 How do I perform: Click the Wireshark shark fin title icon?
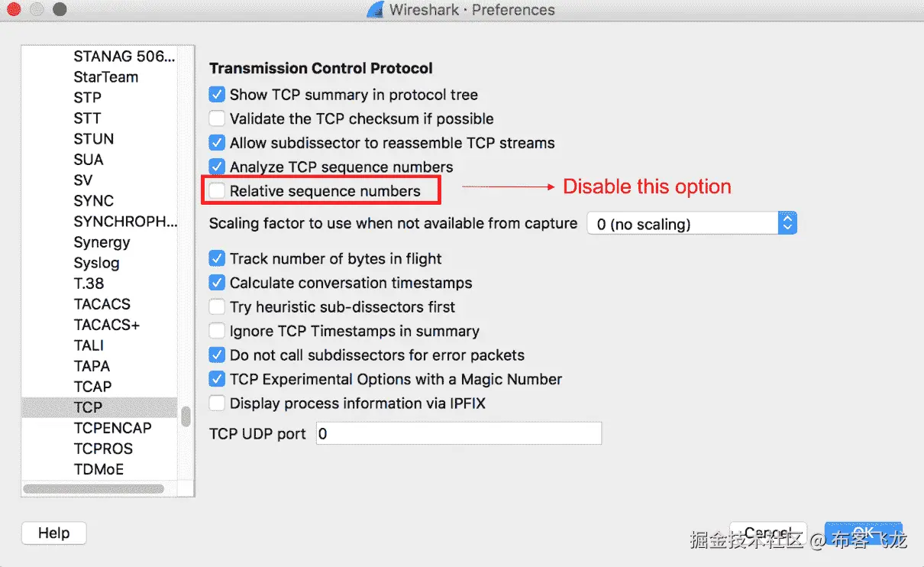(375, 10)
